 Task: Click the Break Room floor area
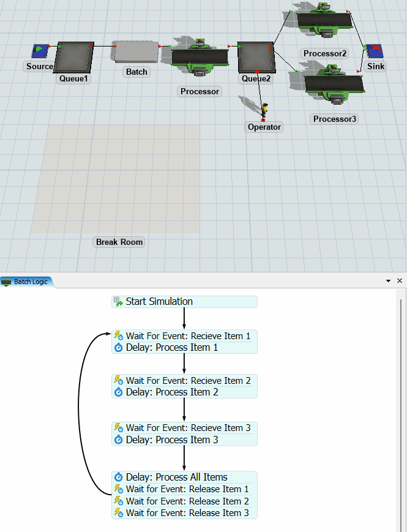click(x=115, y=179)
